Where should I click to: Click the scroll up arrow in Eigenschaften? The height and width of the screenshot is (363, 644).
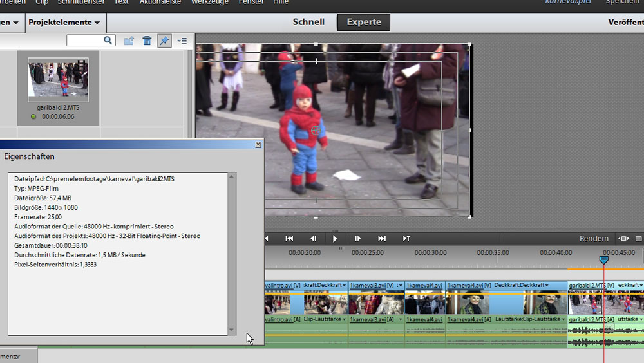pos(231,176)
